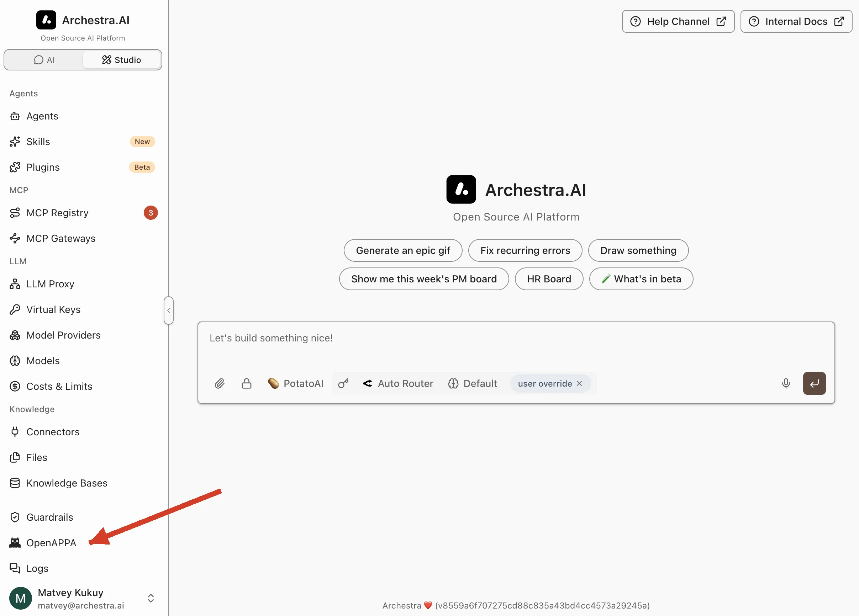Open Internal Docs link
Image resolution: width=859 pixels, height=616 pixels.
(796, 22)
